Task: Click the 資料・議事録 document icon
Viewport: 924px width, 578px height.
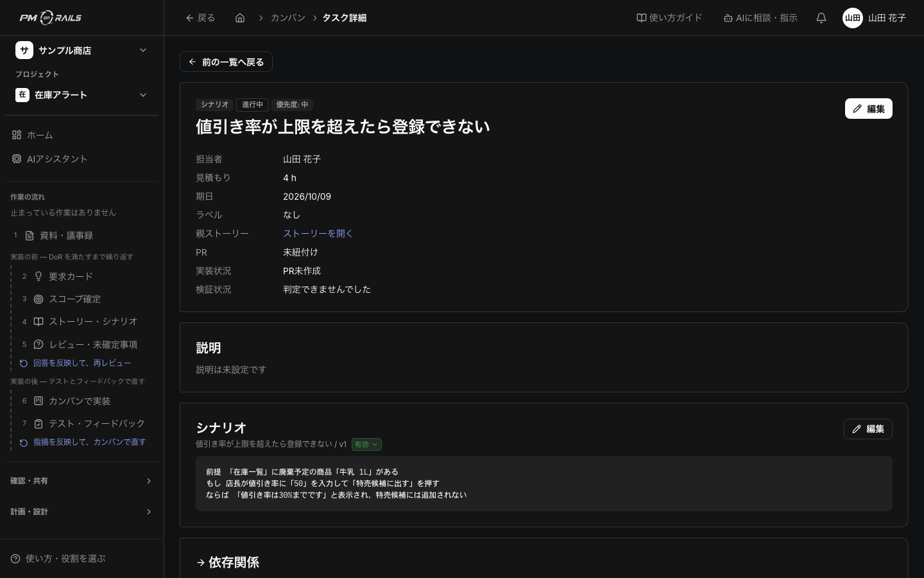Action: point(30,236)
